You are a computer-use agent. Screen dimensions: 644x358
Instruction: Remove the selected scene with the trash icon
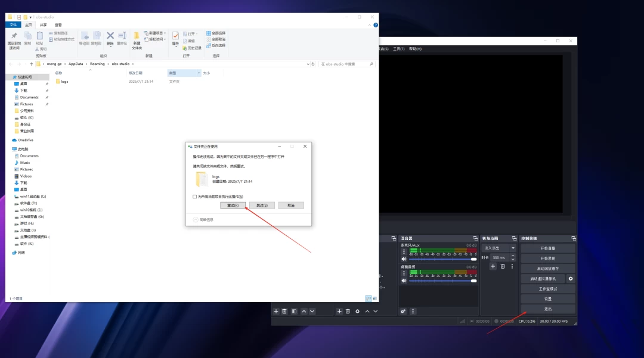[x=284, y=312]
